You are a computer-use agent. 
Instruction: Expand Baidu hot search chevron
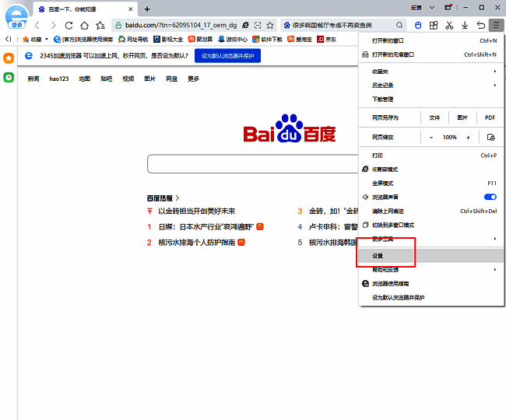point(177,198)
